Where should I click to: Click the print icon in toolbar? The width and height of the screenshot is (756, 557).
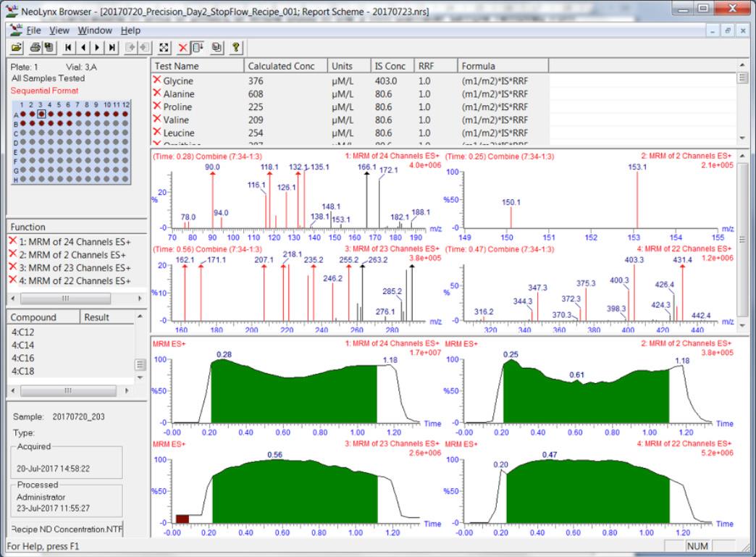coord(35,47)
